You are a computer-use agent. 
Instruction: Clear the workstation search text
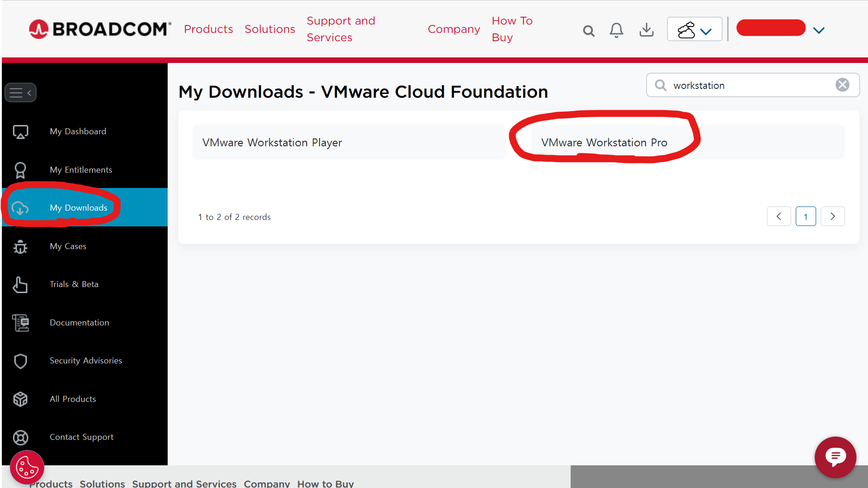pyautogui.click(x=842, y=85)
